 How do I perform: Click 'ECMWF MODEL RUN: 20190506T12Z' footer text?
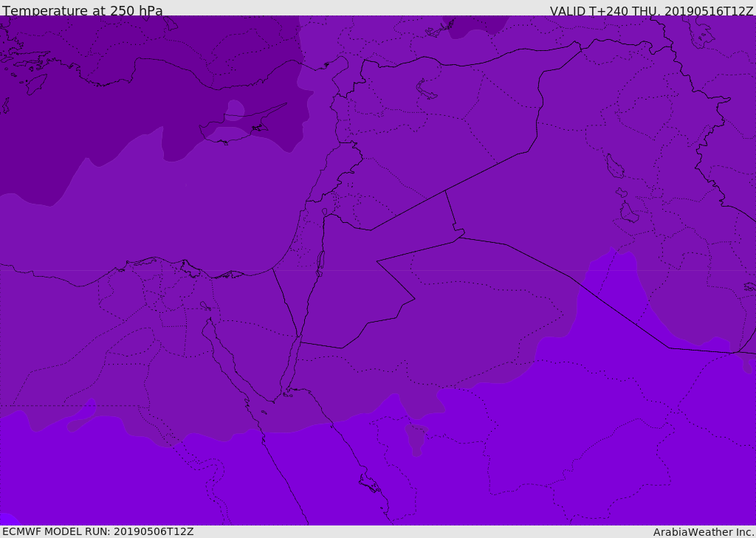point(98,531)
